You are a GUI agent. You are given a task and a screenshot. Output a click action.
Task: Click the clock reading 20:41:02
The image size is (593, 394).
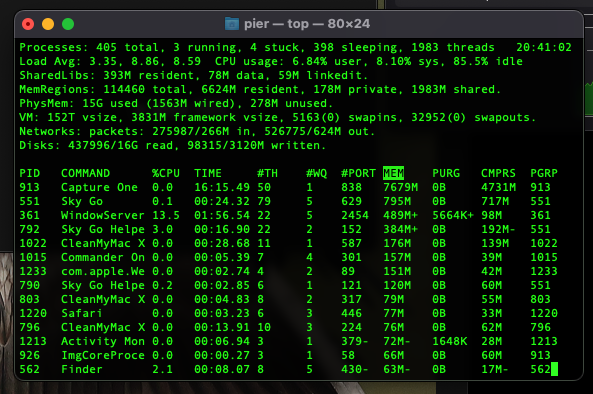click(x=544, y=47)
